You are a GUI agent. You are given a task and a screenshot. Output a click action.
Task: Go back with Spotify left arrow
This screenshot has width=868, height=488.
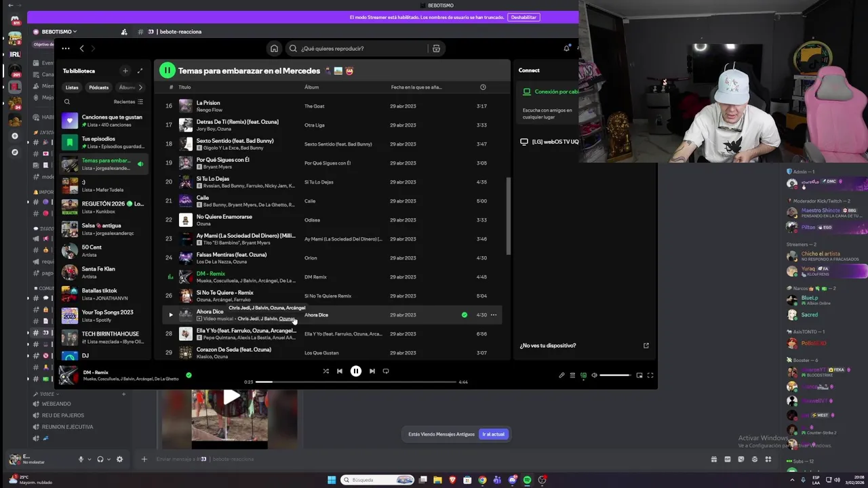(x=81, y=48)
